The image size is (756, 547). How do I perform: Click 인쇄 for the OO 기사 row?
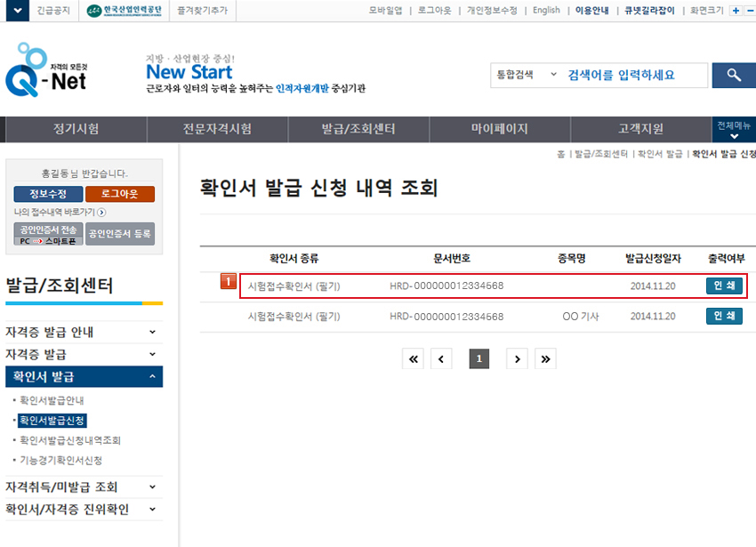click(x=723, y=316)
